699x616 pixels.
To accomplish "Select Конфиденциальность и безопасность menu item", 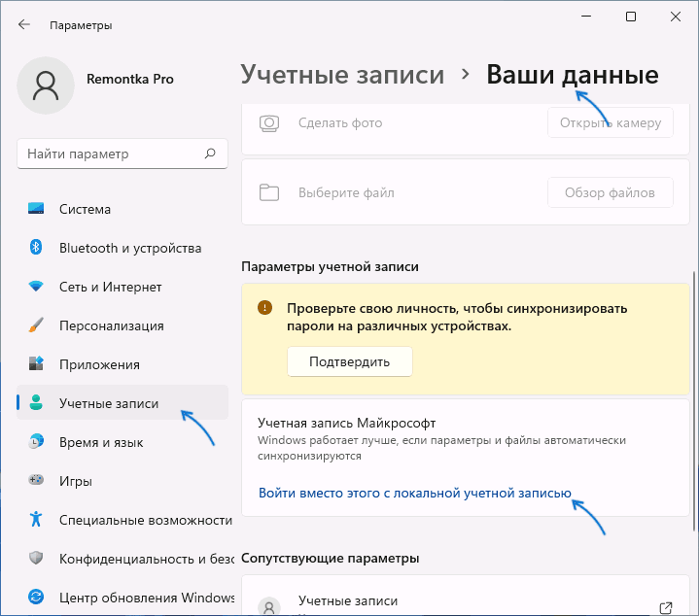I will tap(146, 559).
